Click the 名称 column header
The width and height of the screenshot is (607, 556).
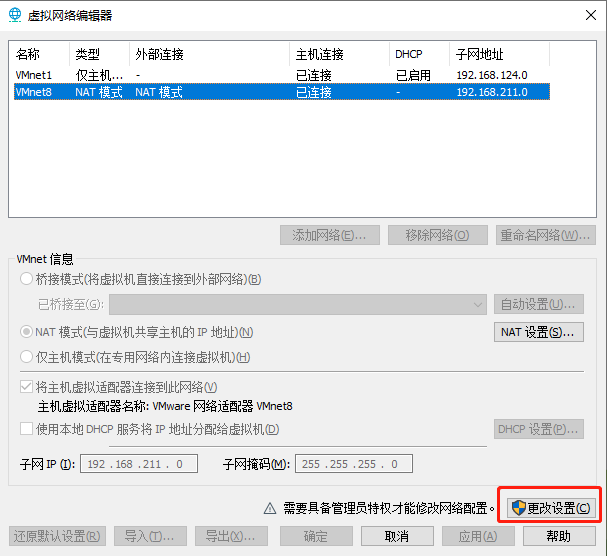[41, 54]
